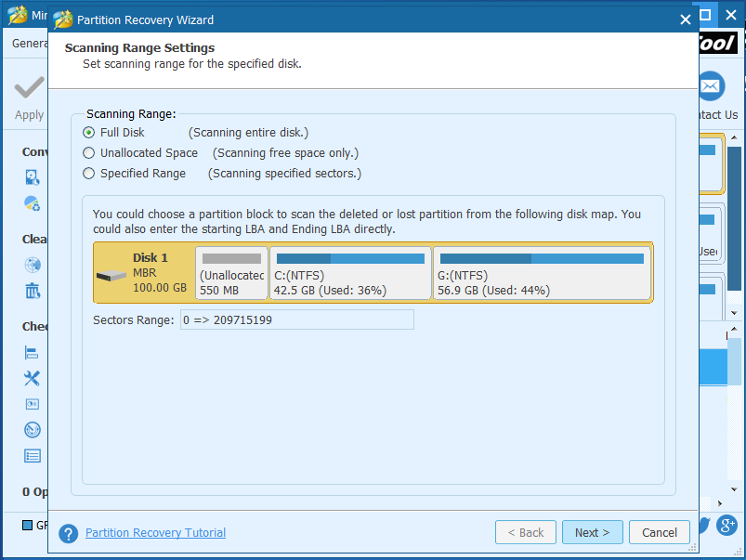
Task: Select the Full Disk scanning option
Action: pyautogui.click(x=88, y=132)
